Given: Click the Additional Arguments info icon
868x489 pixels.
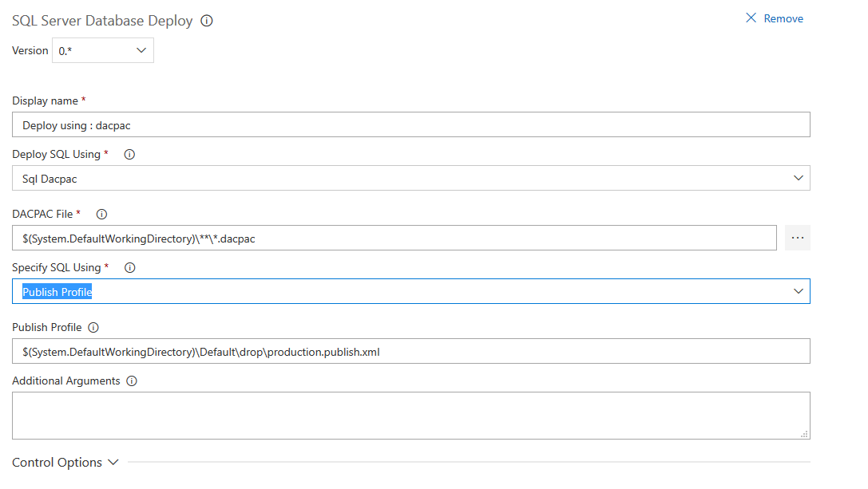Looking at the screenshot, I should click(131, 381).
